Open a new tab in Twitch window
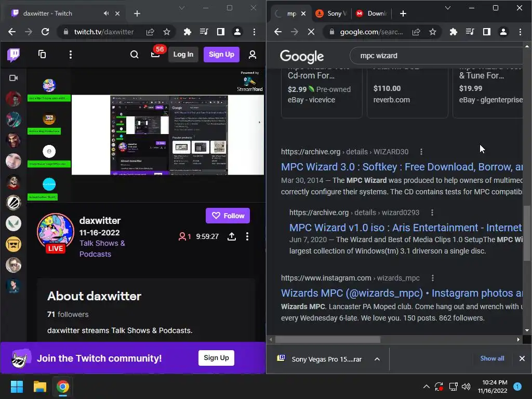The height and width of the screenshot is (399, 532). pyautogui.click(x=137, y=13)
